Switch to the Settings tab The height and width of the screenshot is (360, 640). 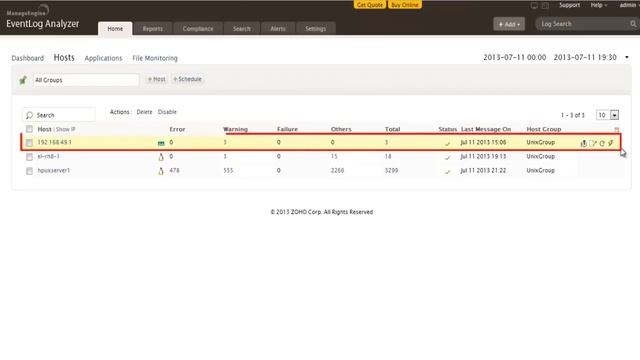316,29
